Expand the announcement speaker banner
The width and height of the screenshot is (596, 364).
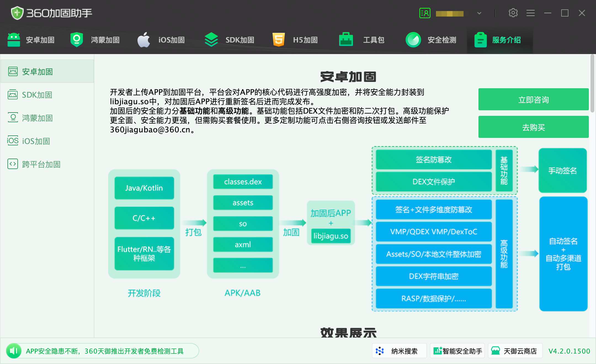click(14, 351)
